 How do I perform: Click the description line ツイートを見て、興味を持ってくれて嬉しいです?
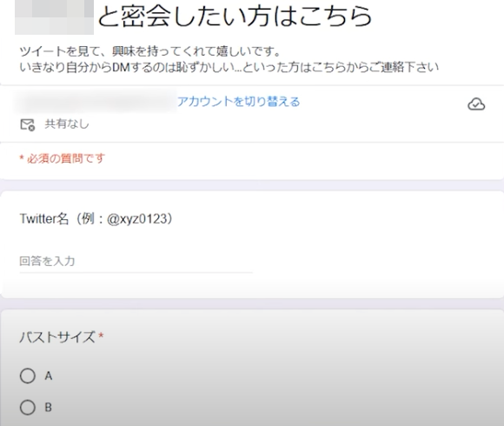coord(150,51)
